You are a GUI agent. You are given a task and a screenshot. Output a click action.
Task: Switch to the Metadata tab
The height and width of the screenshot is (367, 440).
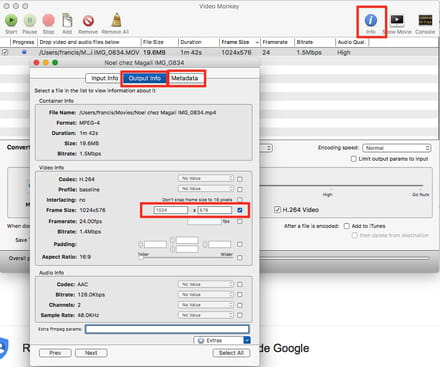185,78
